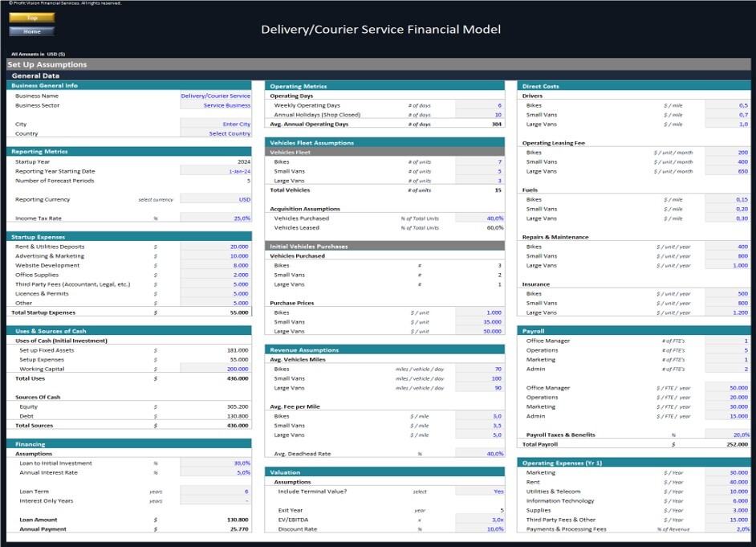Edit Bikes miles per vehicle per day
The height and width of the screenshot is (547, 756).
[479, 369]
